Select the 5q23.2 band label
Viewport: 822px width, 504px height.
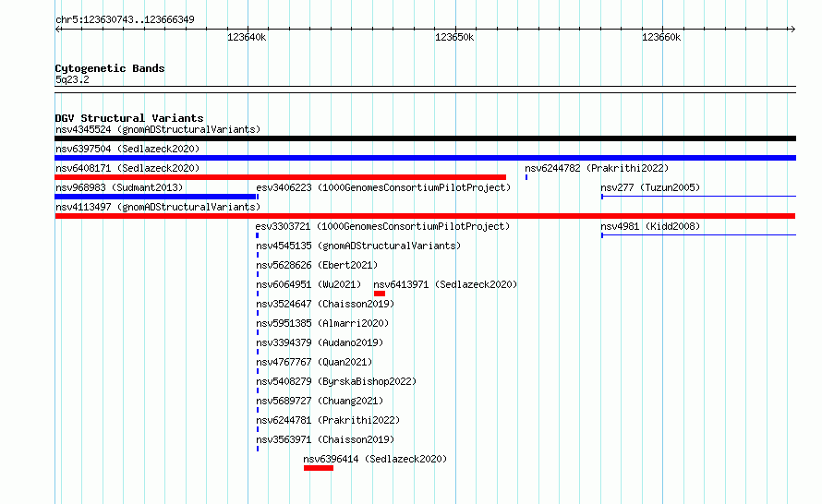pyautogui.click(x=72, y=79)
